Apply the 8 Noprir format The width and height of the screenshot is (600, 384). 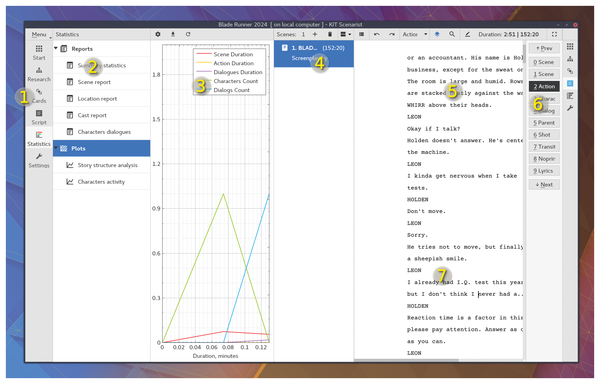click(544, 159)
